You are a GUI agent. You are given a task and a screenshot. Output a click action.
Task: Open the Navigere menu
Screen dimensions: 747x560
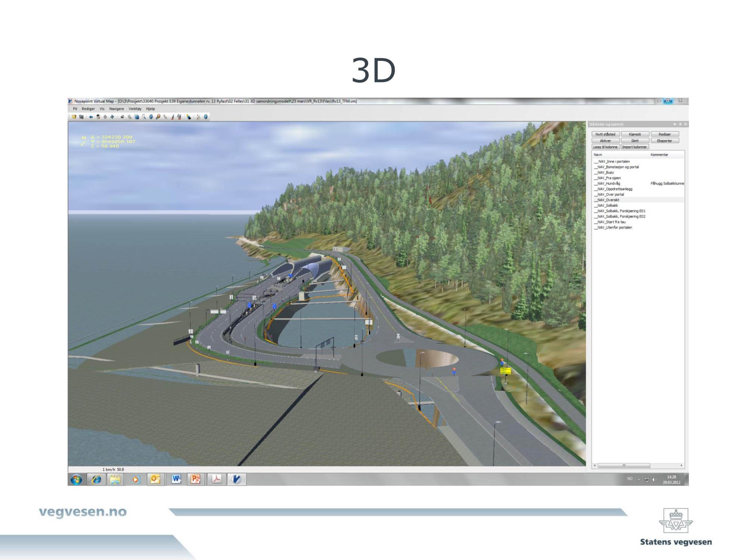click(117, 109)
